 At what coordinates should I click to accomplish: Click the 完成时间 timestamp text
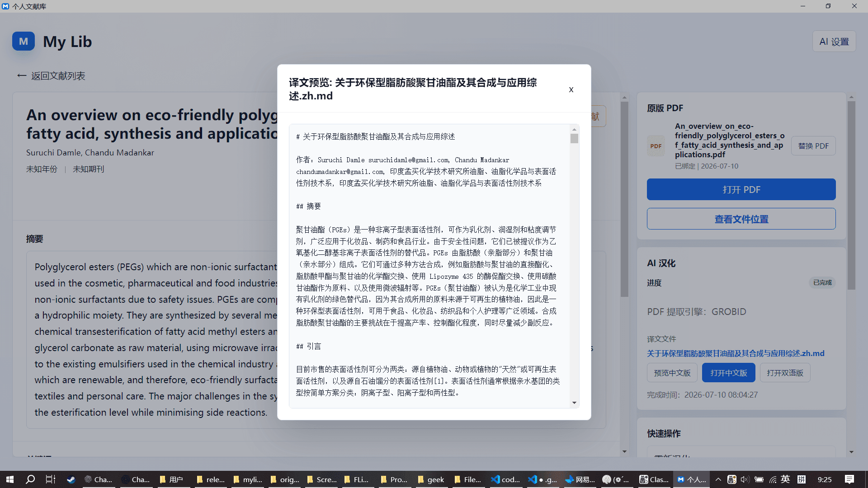pos(702,395)
